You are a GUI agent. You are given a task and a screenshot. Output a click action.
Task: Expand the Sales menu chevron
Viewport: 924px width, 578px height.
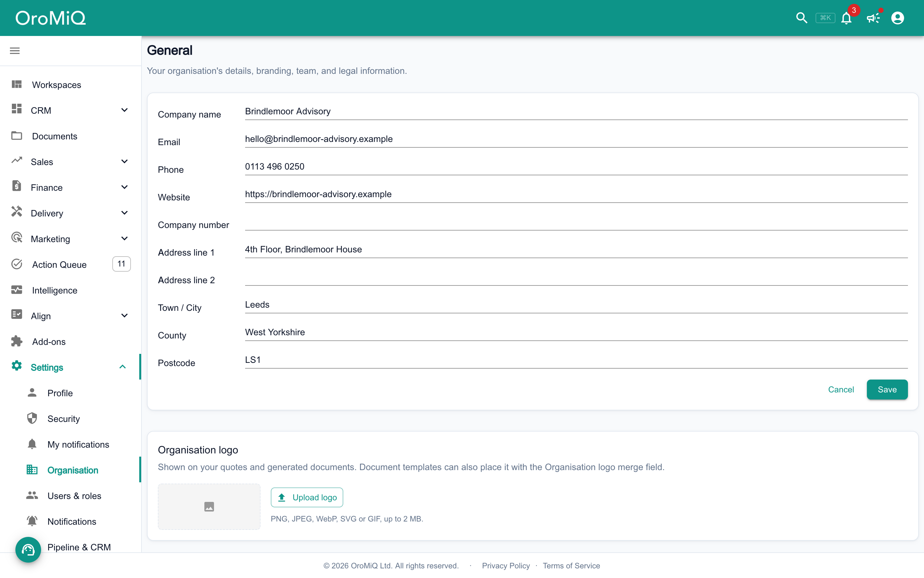point(124,161)
